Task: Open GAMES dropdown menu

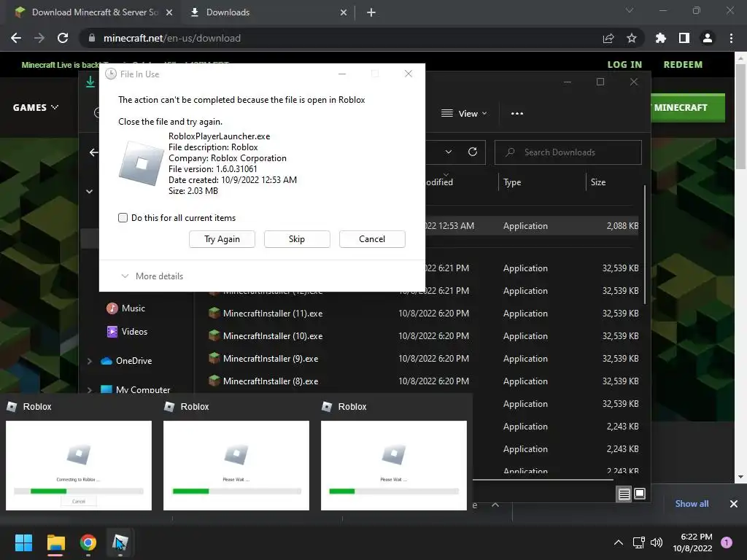Action: (35, 108)
